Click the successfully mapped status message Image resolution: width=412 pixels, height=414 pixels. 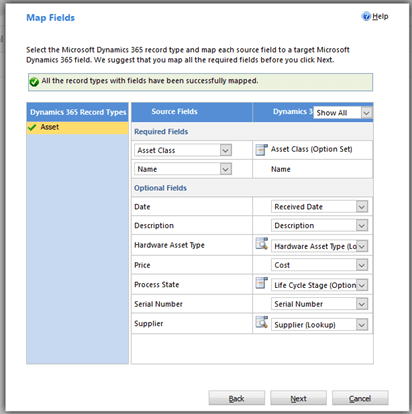tap(150, 81)
